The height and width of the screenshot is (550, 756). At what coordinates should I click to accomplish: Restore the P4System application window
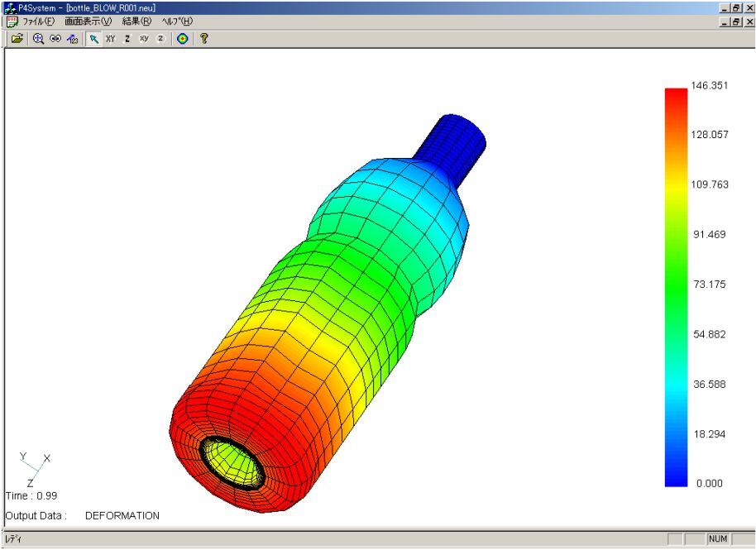click(737, 8)
